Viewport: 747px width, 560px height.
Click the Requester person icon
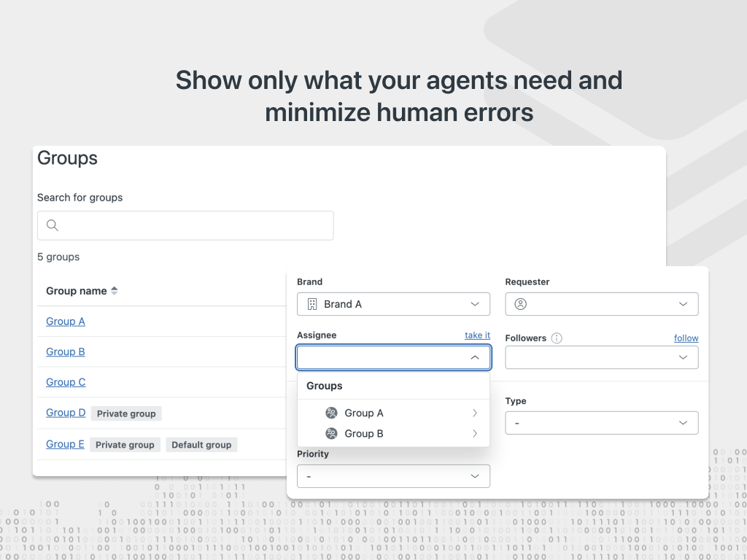(520, 304)
